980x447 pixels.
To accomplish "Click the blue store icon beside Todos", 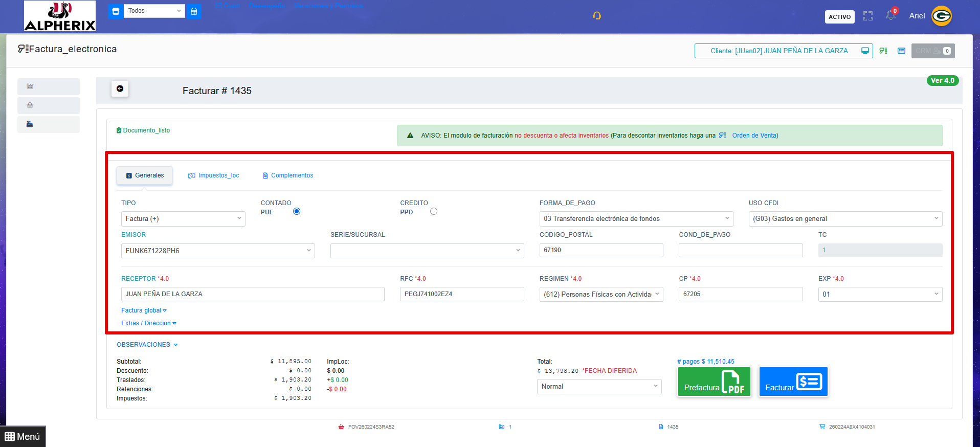I will tap(116, 11).
